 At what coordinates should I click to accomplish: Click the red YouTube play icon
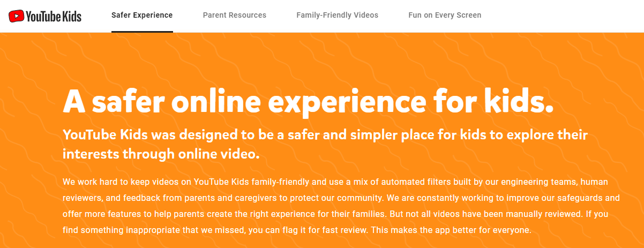click(x=16, y=16)
